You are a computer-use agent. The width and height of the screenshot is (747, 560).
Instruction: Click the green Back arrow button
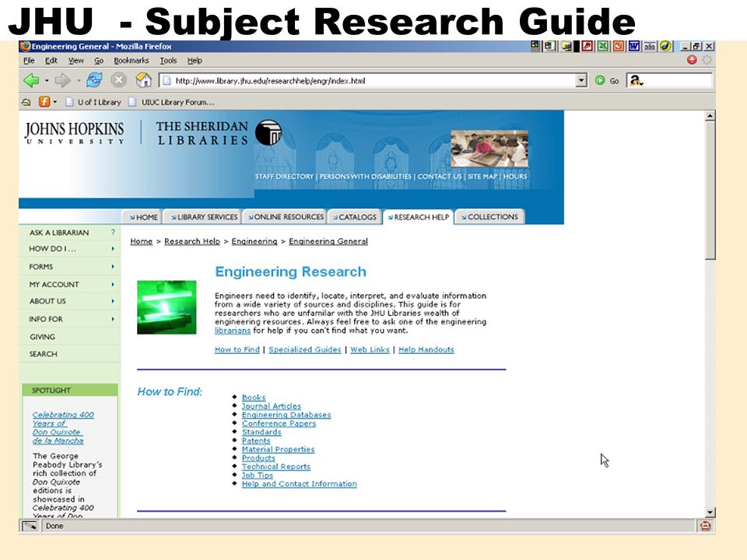point(31,80)
